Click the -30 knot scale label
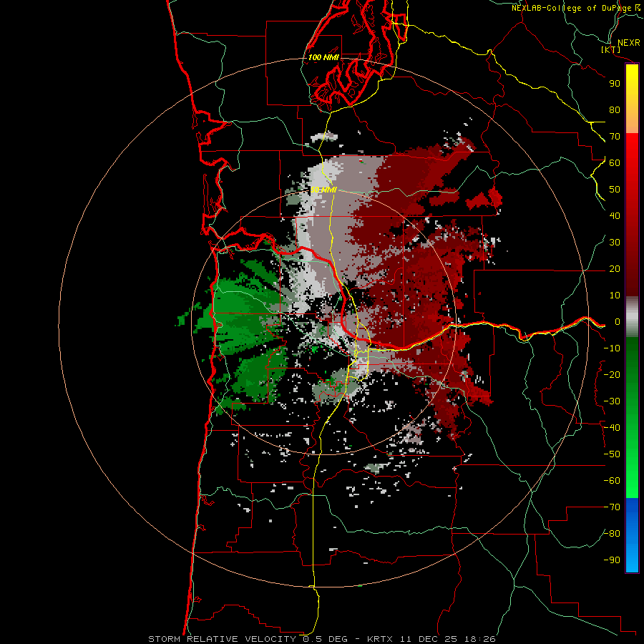The image size is (644, 644). pyautogui.click(x=612, y=401)
